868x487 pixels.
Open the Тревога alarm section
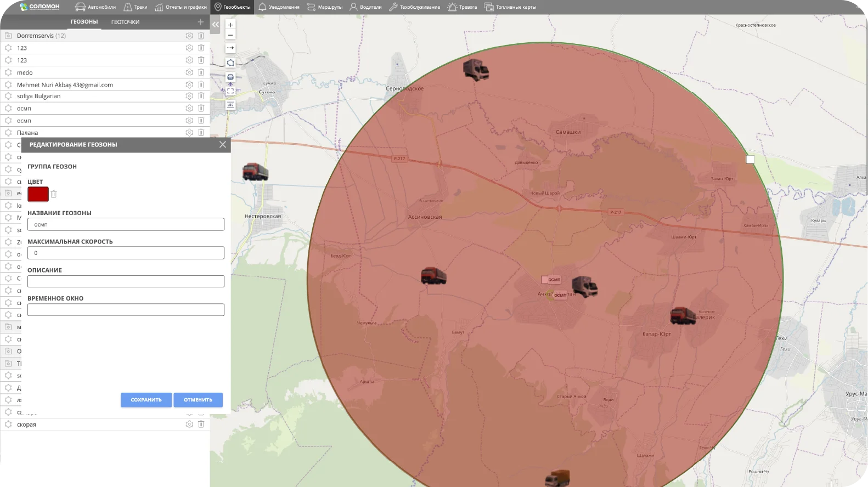pyautogui.click(x=462, y=7)
